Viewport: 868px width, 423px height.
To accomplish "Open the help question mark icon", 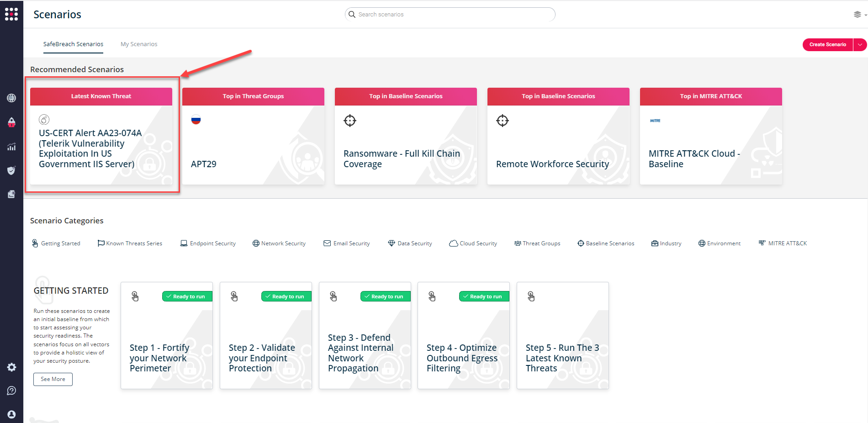I will [11, 391].
